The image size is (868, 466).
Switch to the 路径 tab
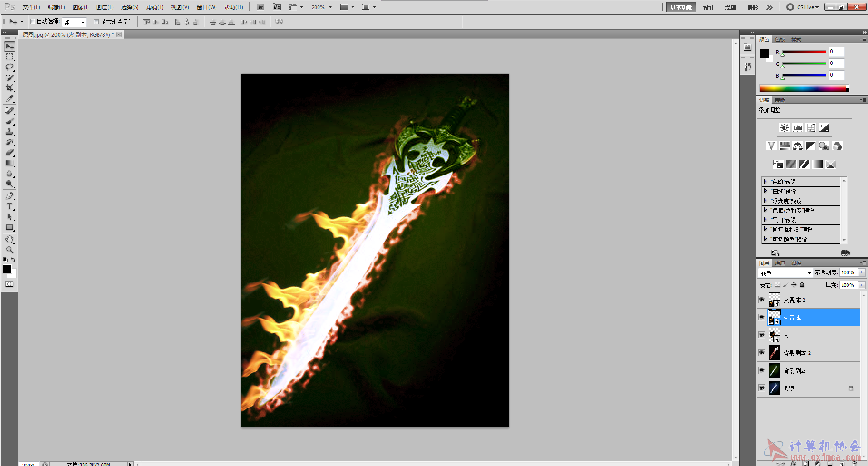click(x=796, y=263)
